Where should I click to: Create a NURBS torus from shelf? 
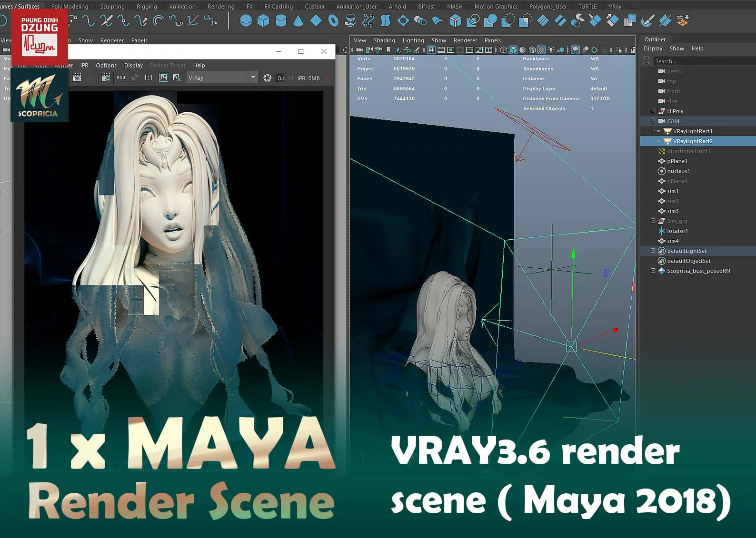point(333,21)
